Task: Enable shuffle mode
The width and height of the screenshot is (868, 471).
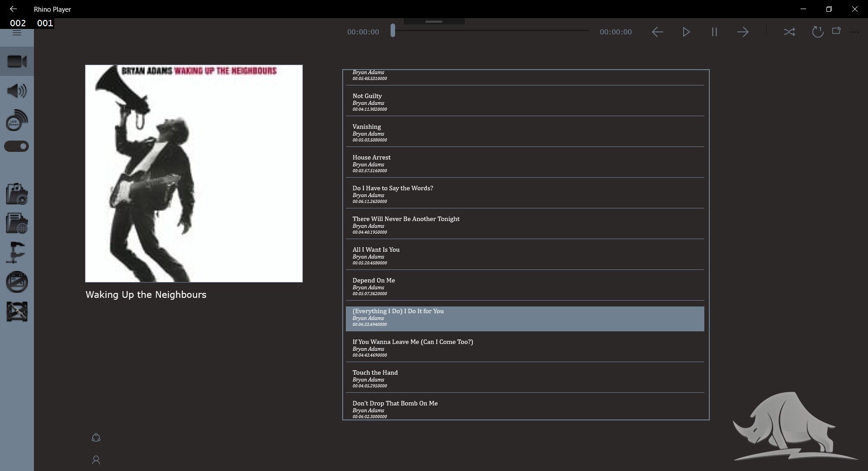Action: [x=789, y=32]
